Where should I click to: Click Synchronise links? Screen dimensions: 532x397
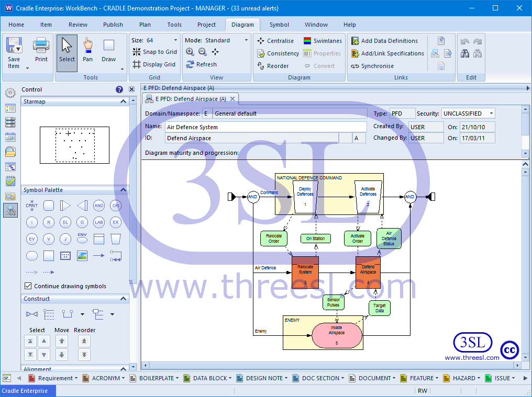(x=372, y=66)
